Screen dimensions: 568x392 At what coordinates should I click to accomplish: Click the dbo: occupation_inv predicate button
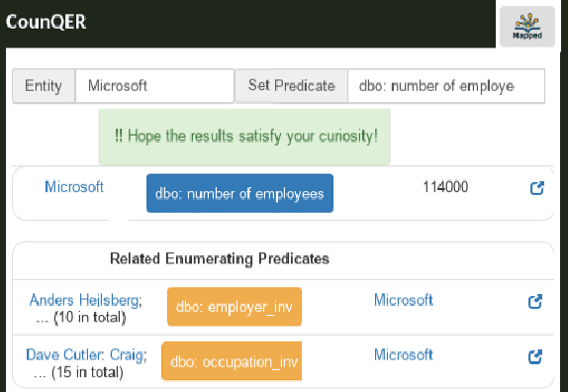(232, 361)
